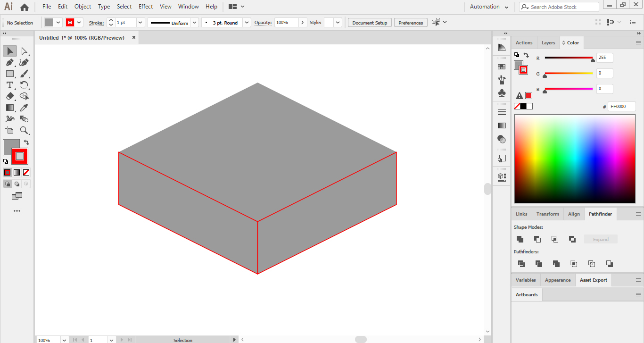Set paint mode to Color in toolbox
Image resolution: width=644 pixels, height=343 pixels.
8,172
